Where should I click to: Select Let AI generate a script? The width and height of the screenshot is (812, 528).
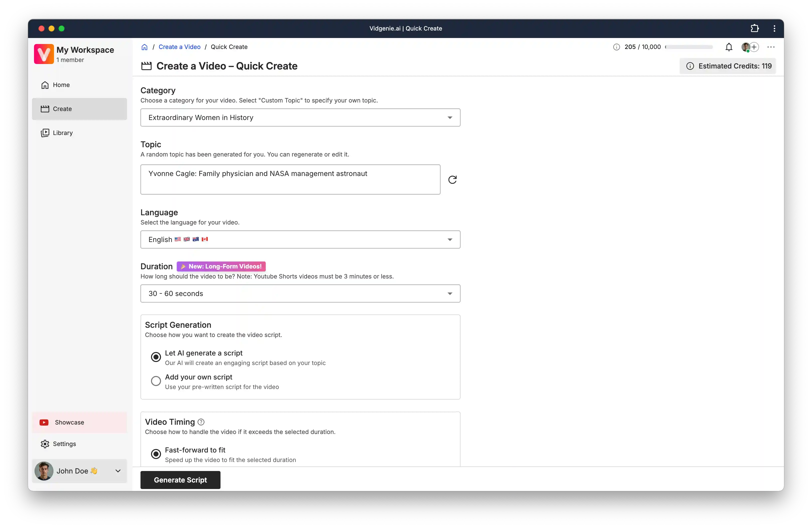[x=156, y=357]
